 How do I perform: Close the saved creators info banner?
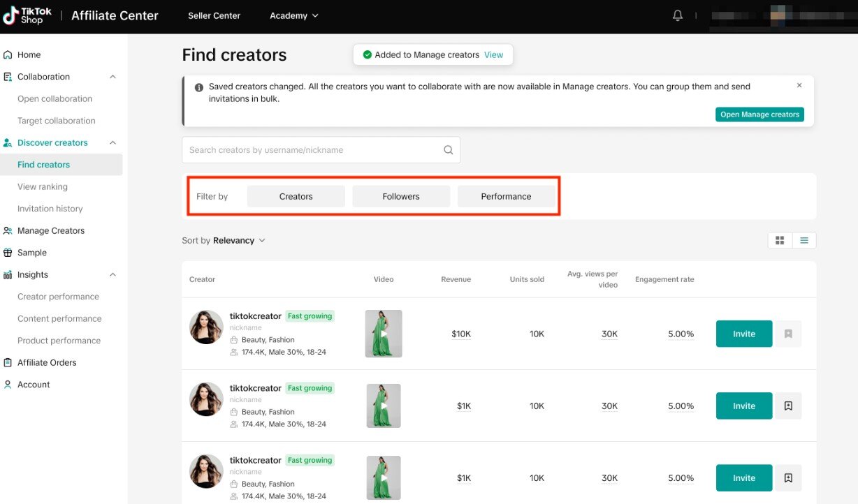[x=799, y=85]
